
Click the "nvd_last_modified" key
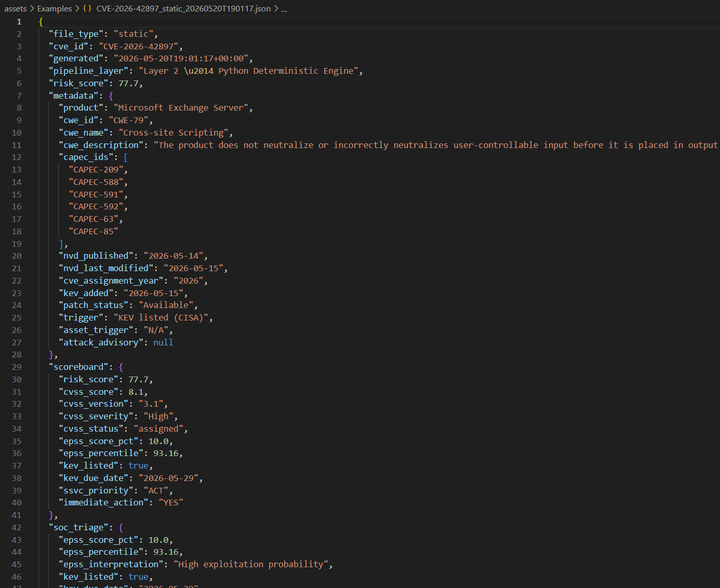pos(106,268)
